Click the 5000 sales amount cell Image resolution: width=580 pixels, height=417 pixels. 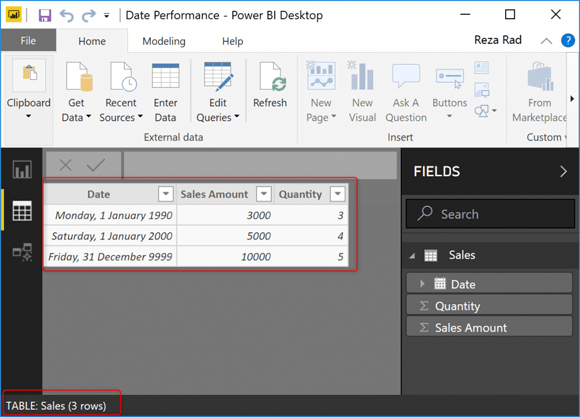[x=226, y=236]
